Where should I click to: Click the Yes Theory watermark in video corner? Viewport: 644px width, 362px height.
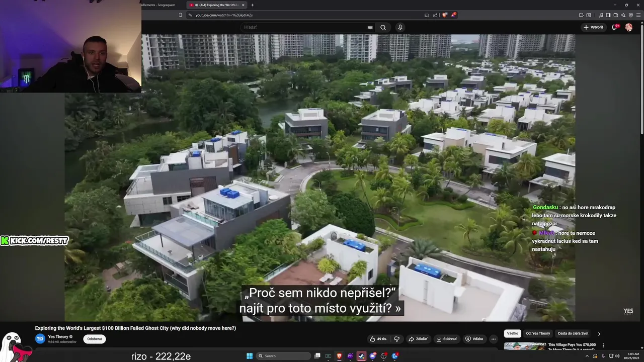click(x=628, y=312)
